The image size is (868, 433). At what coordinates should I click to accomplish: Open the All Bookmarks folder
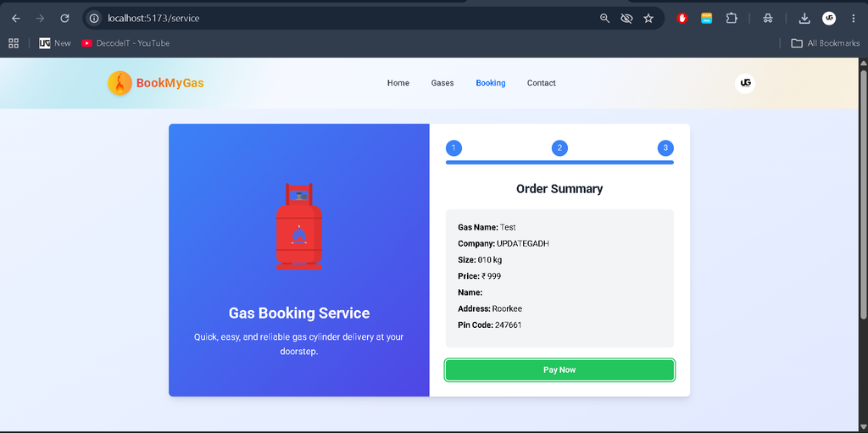tap(825, 43)
